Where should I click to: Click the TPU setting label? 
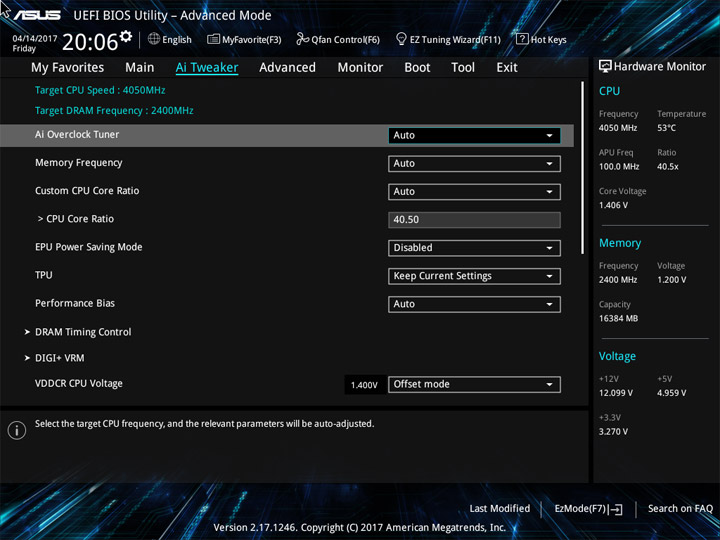(x=44, y=275)
